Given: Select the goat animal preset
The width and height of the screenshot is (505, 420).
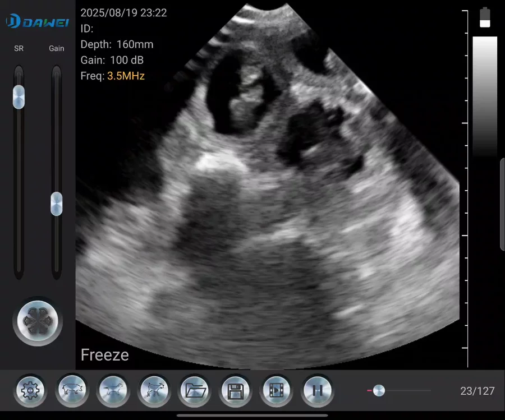Looking at the screenshot, I should pos(153,390).
